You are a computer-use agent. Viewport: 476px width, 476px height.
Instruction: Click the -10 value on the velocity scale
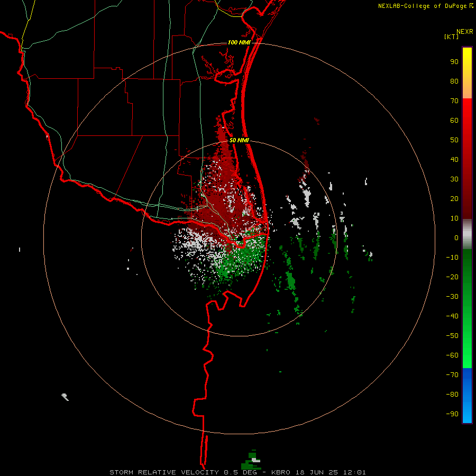(452, 258)
